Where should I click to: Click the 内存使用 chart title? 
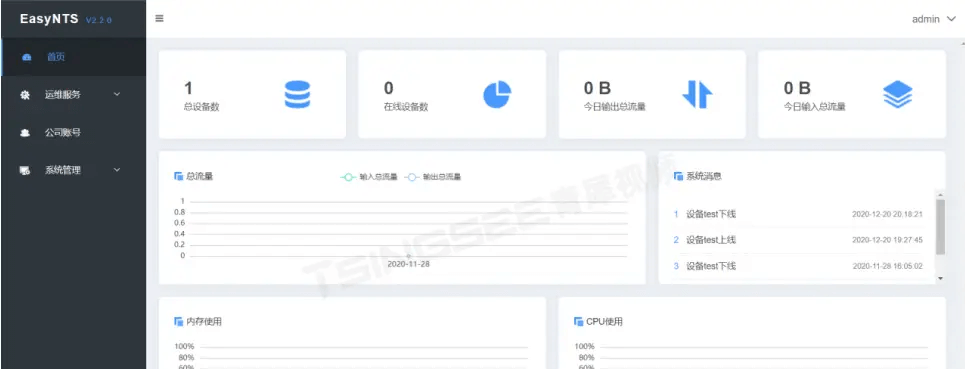(x=204, y=322)
